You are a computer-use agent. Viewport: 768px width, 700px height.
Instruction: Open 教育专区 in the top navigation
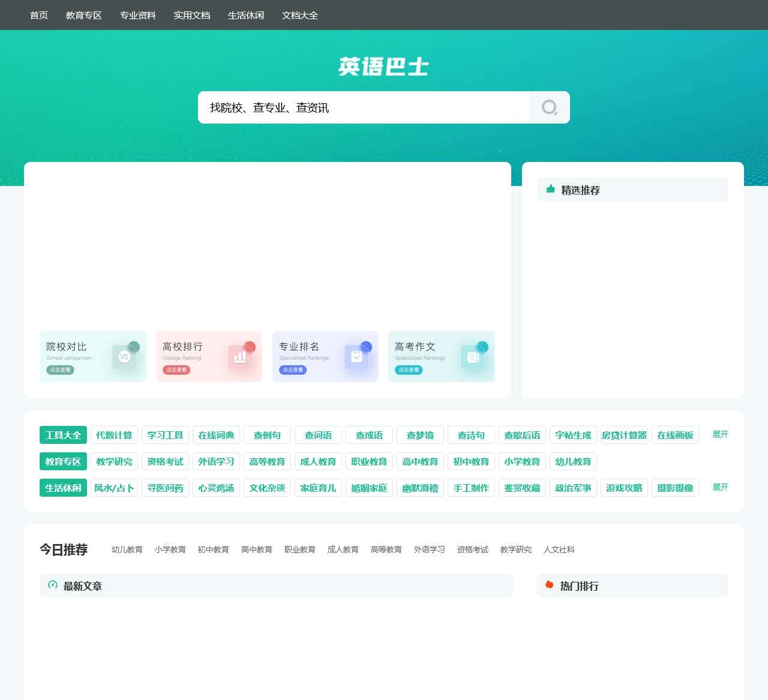pos(83,15)
